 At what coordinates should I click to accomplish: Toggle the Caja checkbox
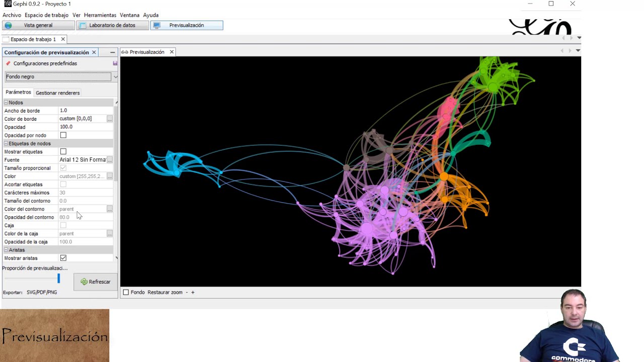[63, 225]
